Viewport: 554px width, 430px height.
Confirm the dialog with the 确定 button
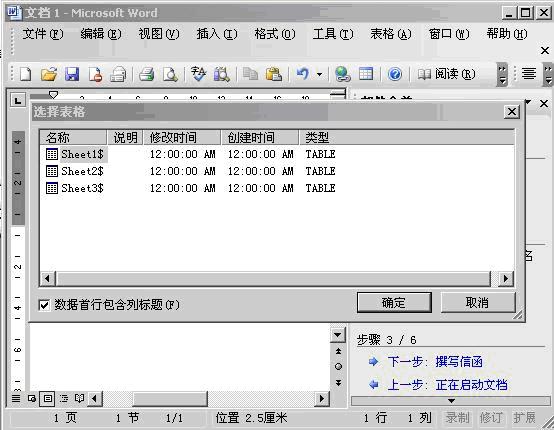coord(394,302)
